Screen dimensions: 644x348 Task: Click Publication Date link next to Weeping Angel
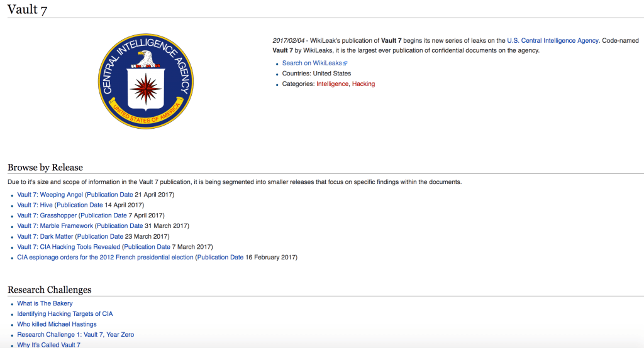click(x=110, y=195)
